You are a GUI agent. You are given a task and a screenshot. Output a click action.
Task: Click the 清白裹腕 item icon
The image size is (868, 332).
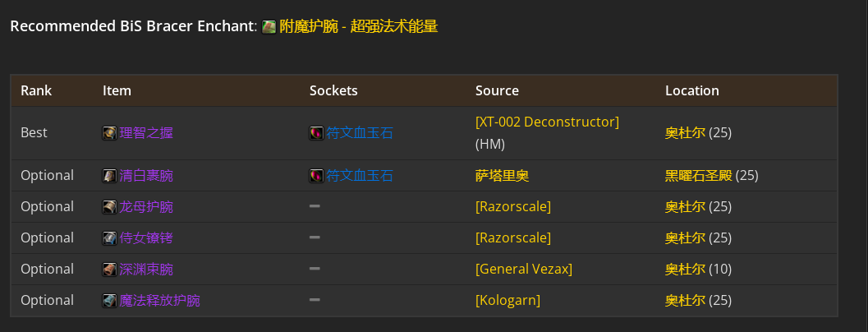click(x=109, y=176)
